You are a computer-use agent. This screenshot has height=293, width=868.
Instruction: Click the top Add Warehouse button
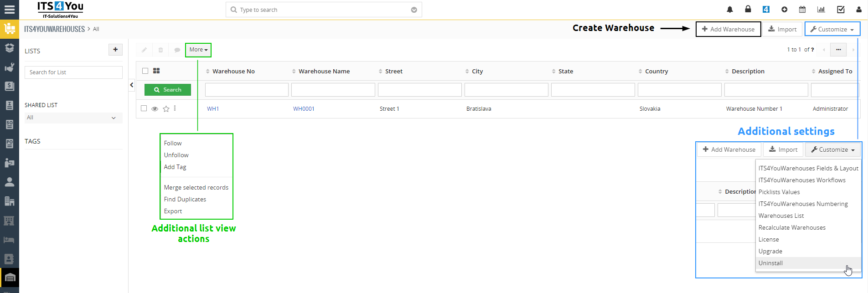coord(728,29)
